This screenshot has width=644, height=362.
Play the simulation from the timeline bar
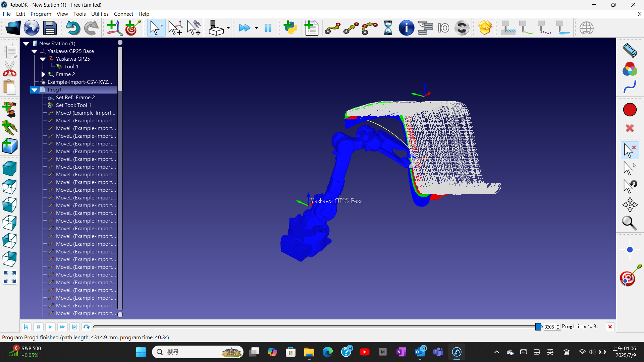[50, 327]
